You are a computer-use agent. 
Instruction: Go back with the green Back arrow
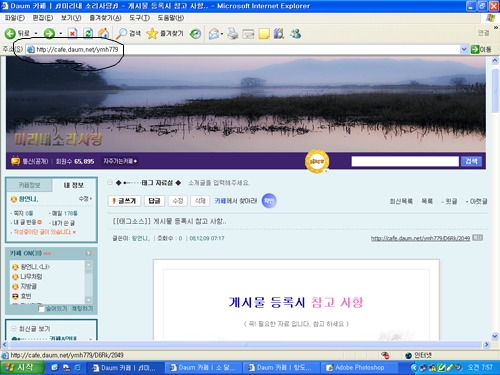pos(10,33)
